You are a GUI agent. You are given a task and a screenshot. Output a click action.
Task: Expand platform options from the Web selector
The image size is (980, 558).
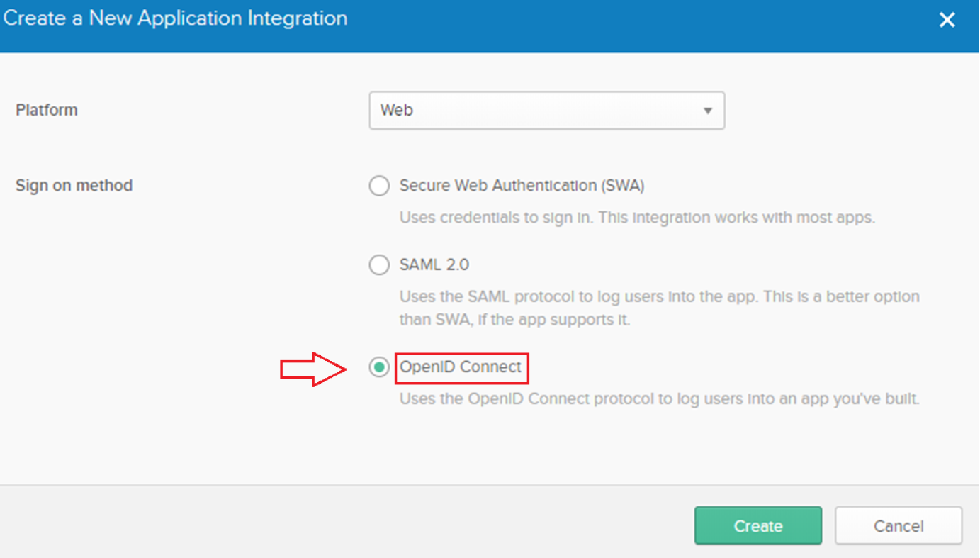[546, 111]
